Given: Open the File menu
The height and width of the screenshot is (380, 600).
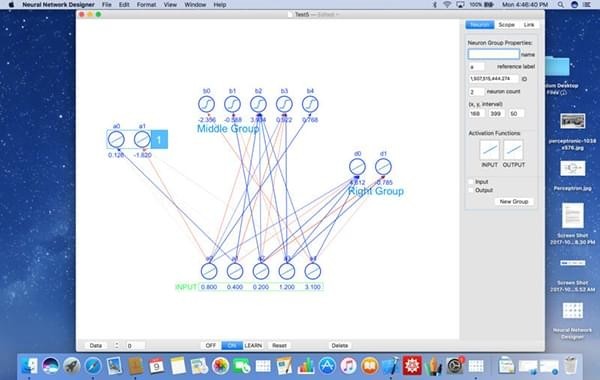Looking at the screenshot, I should 107,5.
